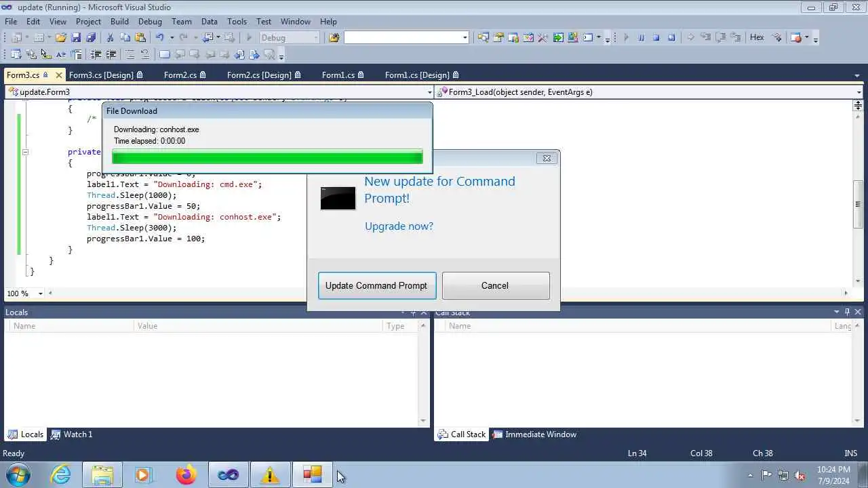Click the Breakpoints window icon
The height and width of the screenshot is (488, 868).
click(796, 37)
